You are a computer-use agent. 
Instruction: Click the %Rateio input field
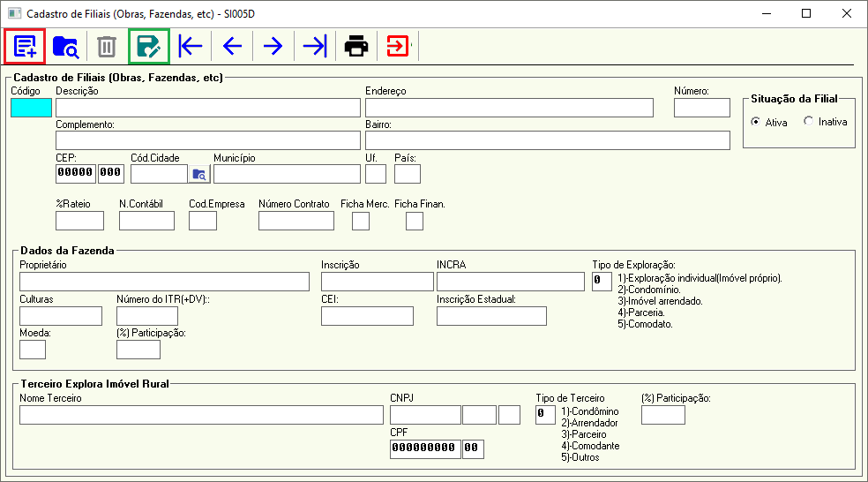coord(79,221)
